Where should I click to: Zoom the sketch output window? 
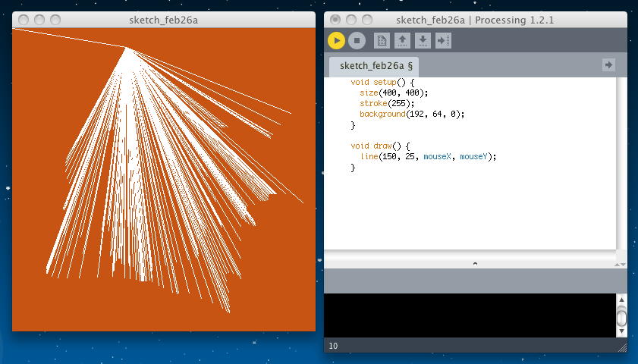(x=55, y=20)
